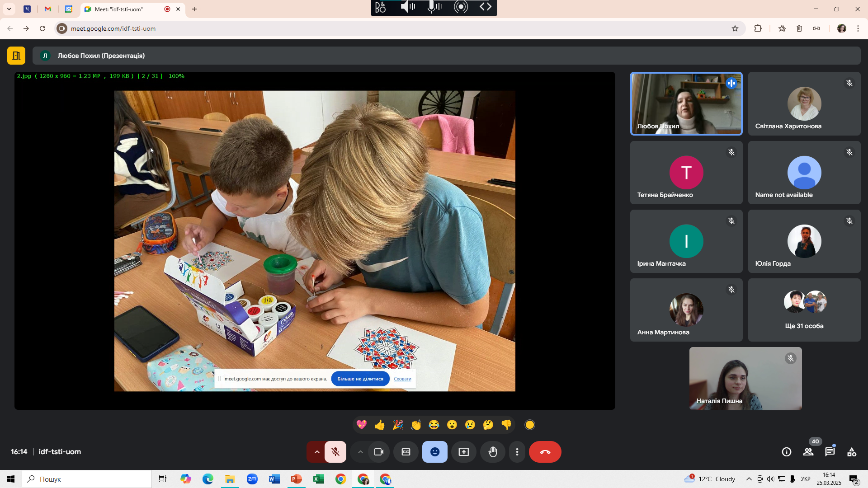Click presenter label Любов Похил (Презентація)
Image resolution: width=868 pixels, height=488 pixels.
(101, 56)
